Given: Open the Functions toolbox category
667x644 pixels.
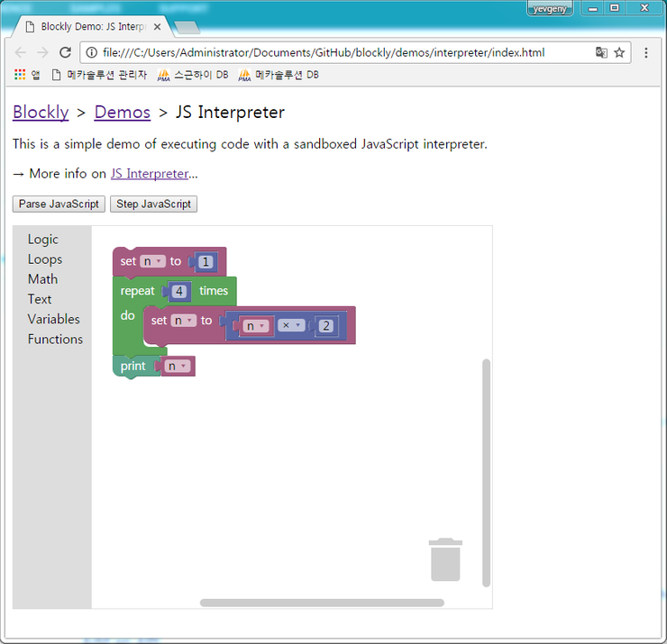Looking at the screenshot, I should pos(55,339).
